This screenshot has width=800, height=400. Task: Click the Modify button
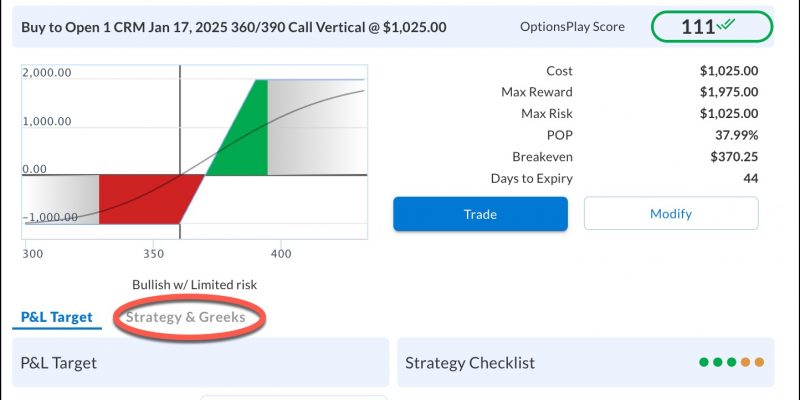tap(671, 214)
